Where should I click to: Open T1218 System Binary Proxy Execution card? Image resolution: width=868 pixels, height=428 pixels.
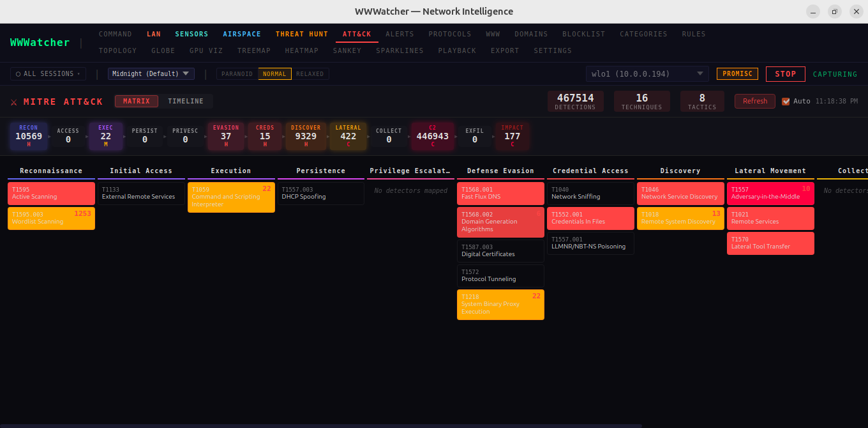[500, 305]
